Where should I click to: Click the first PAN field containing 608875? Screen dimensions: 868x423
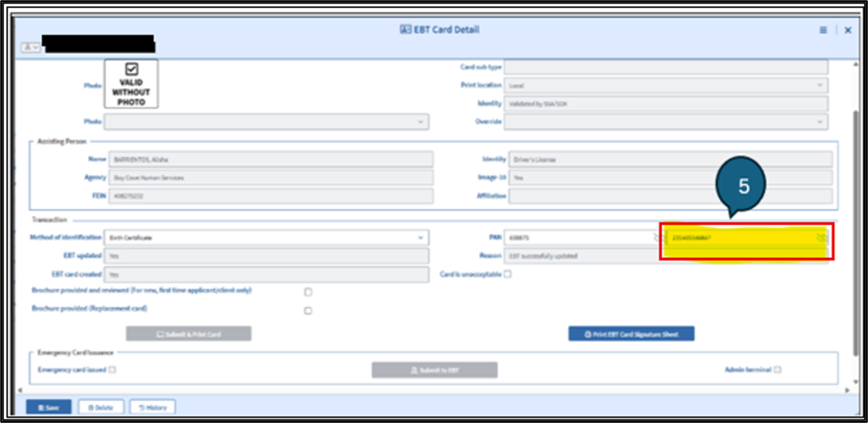pyautogui.click(x=584, y=238)
